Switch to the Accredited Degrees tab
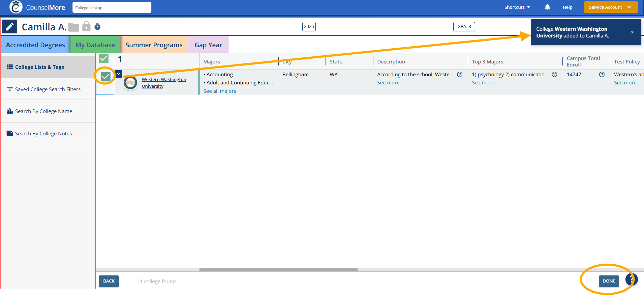 (x=35, y=45)
